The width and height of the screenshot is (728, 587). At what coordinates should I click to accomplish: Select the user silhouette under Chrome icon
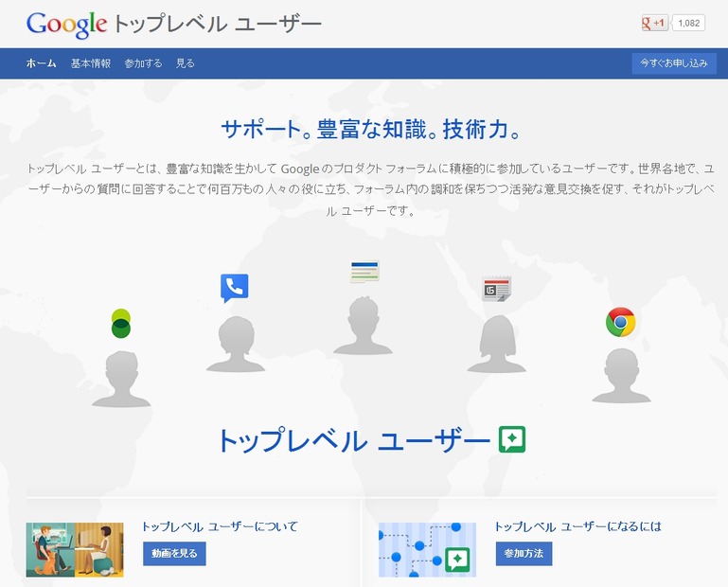point(621,375)
